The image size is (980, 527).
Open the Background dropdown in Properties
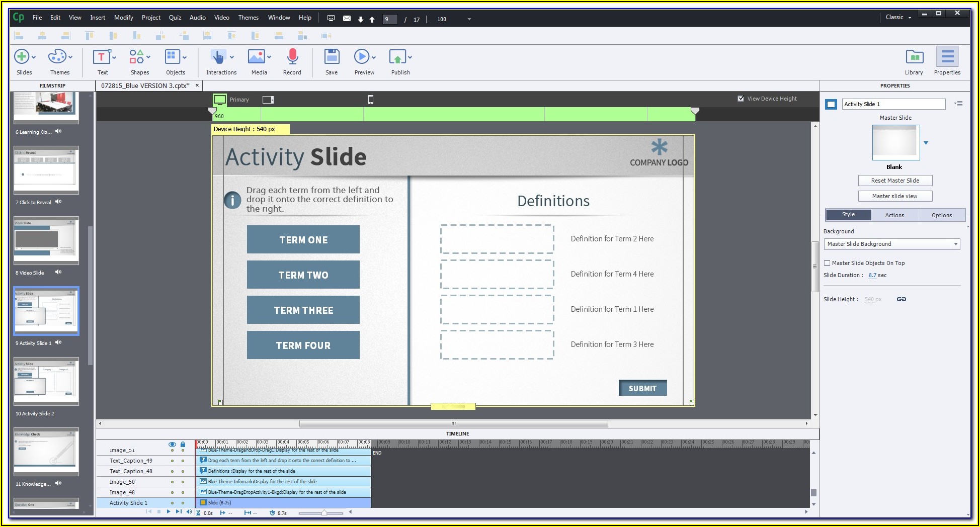892,244
